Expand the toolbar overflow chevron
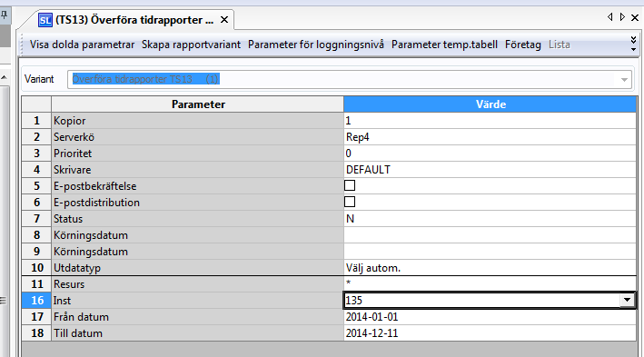Screen dimensions: 644x357 (633, 44)
